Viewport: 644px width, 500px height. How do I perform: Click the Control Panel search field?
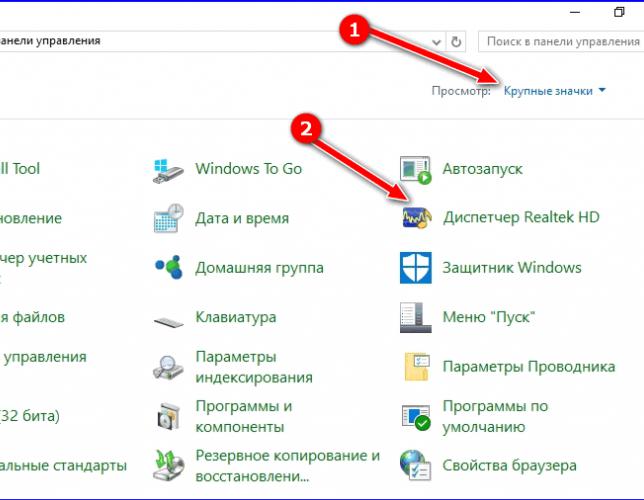click(x=561, y=41)
